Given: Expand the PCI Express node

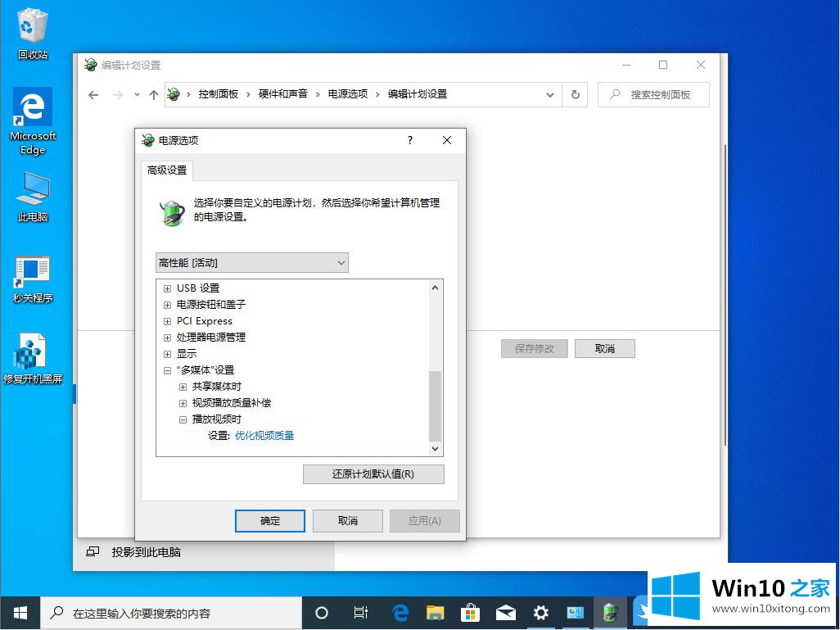Looking at the screenshot, I should [x=167, y=322].
